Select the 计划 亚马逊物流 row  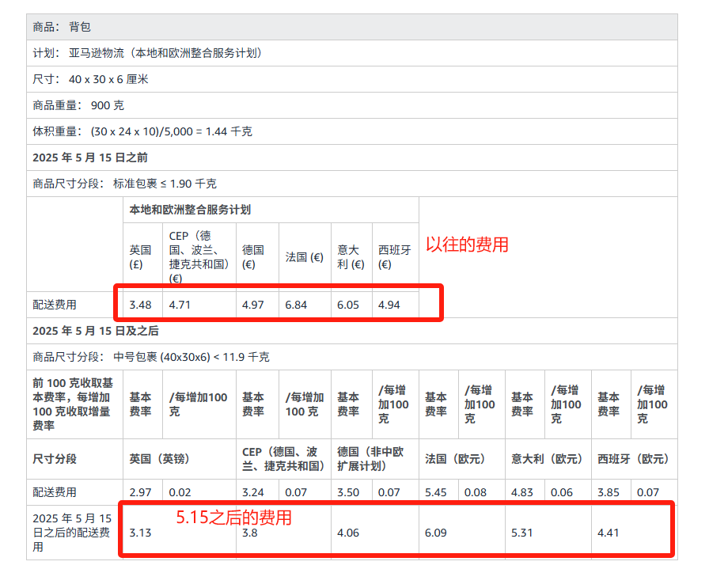point(147,53)
